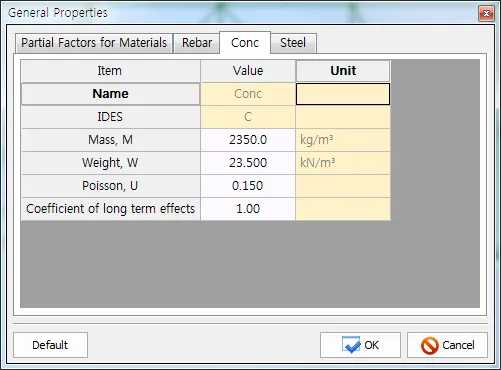Select the Conc tab
This screenshot has width=501, height=370.
(245, 42)
